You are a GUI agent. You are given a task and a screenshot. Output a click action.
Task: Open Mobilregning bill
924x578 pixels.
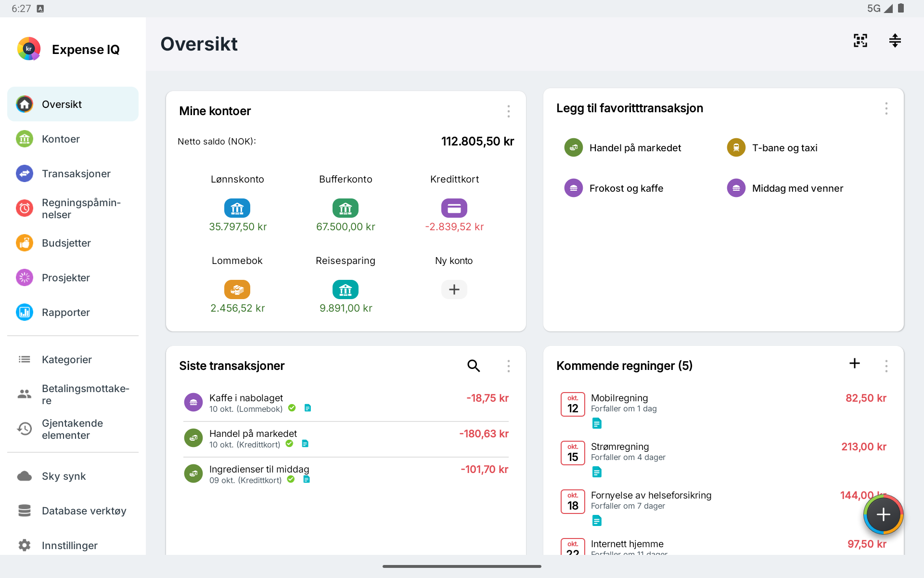(x=723, y=410)
